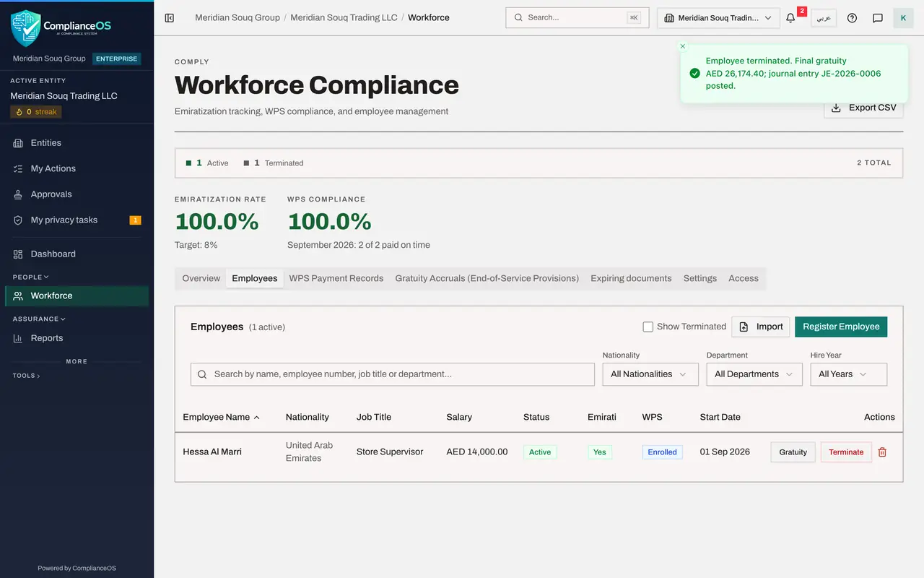Open the Meridian Souq Trading entity switcher

point(718,18)
